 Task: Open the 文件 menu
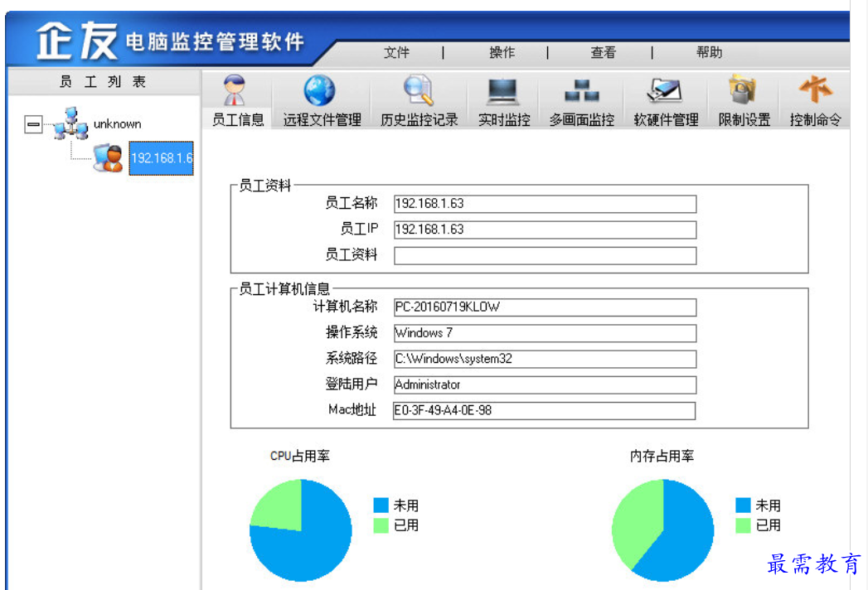396,52
